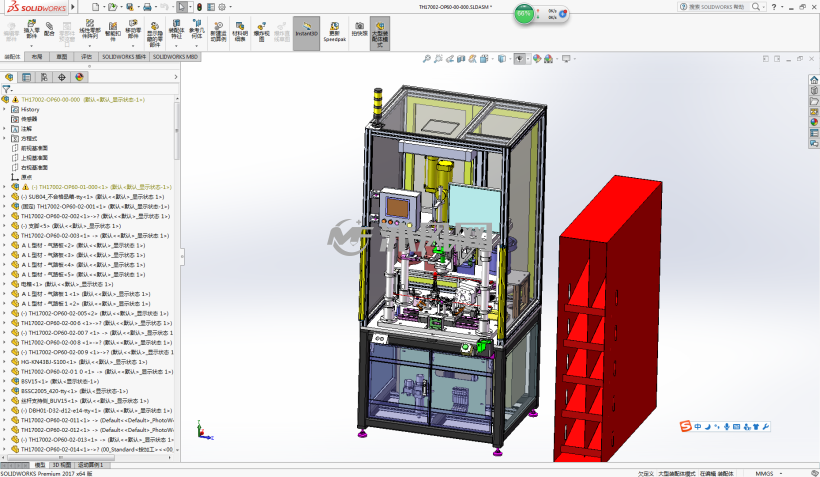The image size is (820, 477).
Task: Click the Exploded View tool
Action: (261, 32)
